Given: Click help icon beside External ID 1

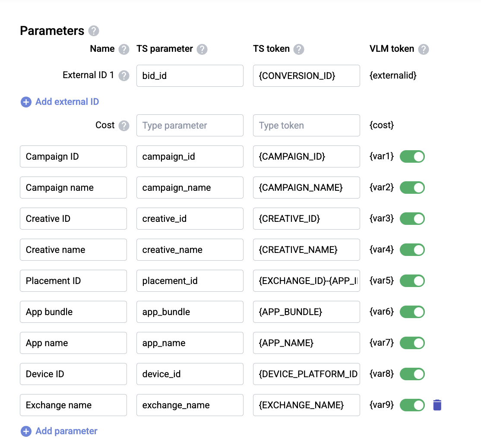Looking at the screenshot, I should 124,76.
